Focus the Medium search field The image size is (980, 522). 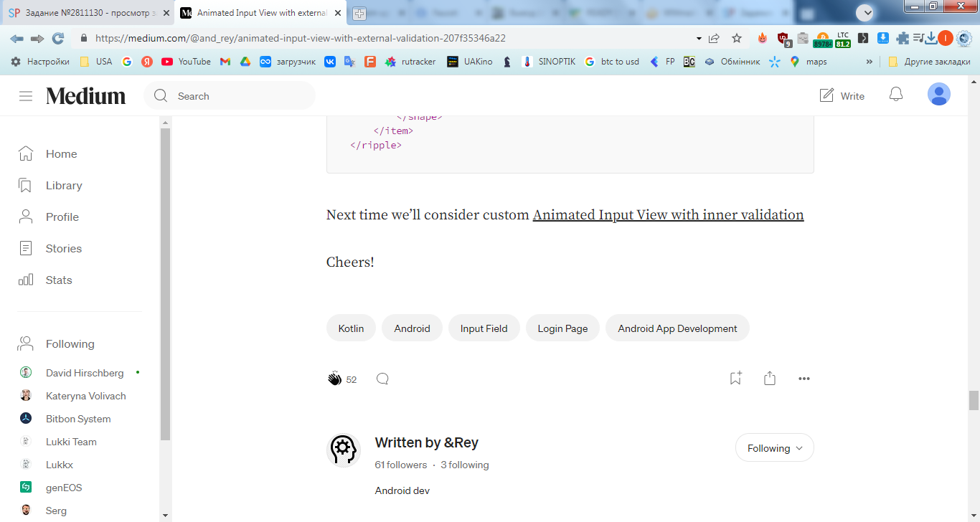pyautogui.click(x=230, y=96)
